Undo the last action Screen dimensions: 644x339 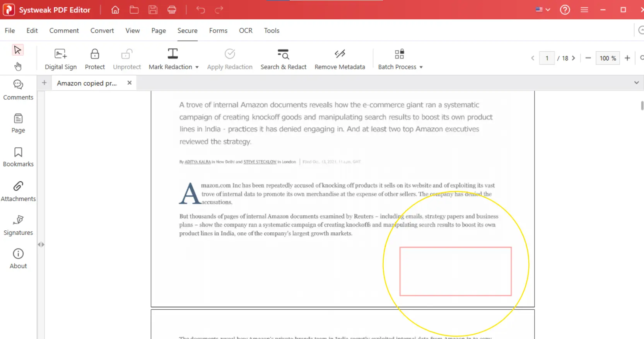[200, 10]
